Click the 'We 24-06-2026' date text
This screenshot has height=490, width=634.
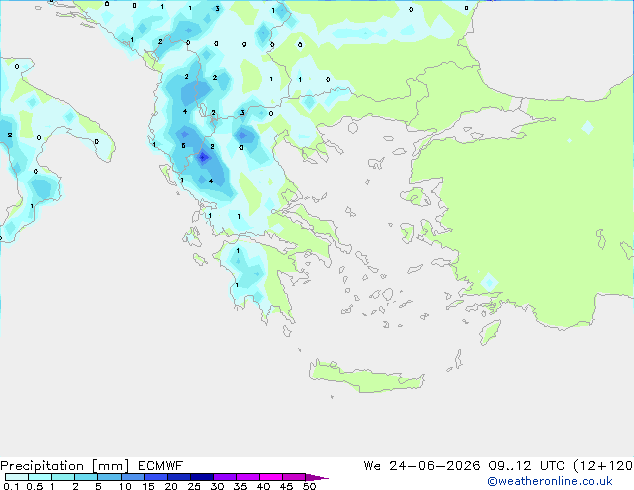pyautogui.click(x=422, y=466)
